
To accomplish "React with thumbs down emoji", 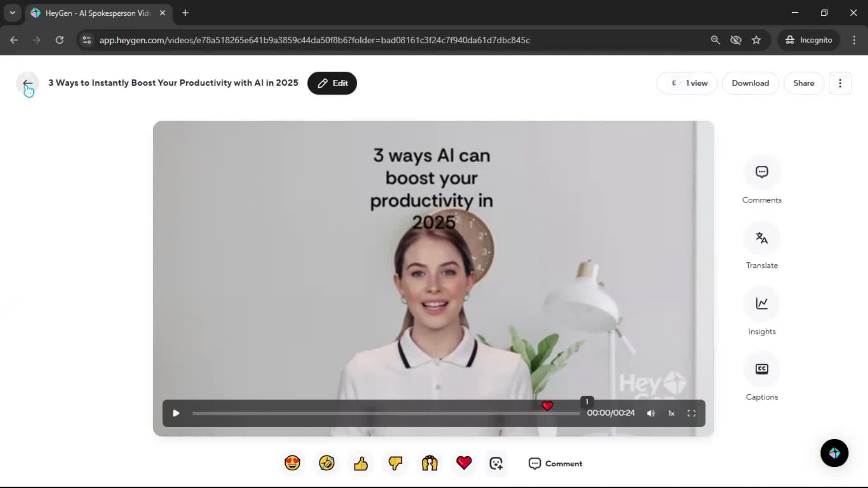I will click(x=395, y=463).
